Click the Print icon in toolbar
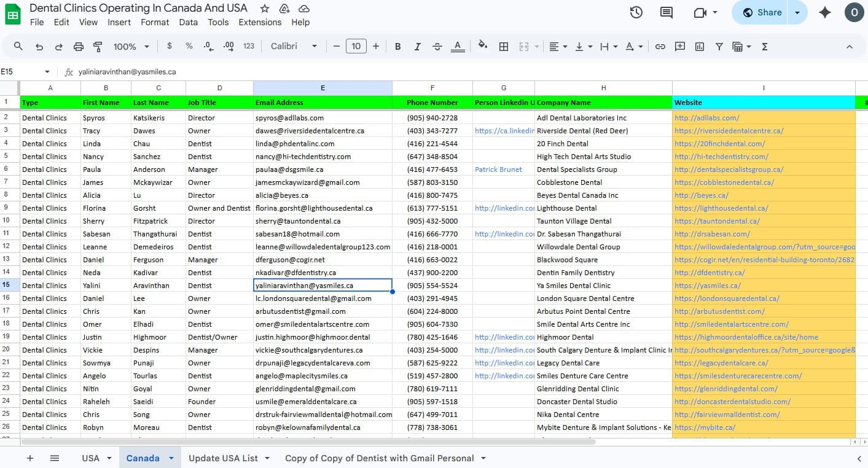Screen dimensions: 868x468 point(78,47)
